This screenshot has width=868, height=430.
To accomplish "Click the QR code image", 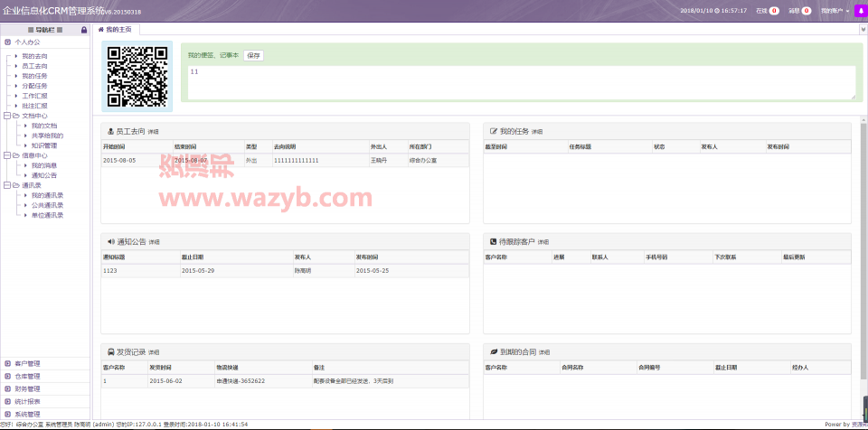I will 137,77.
